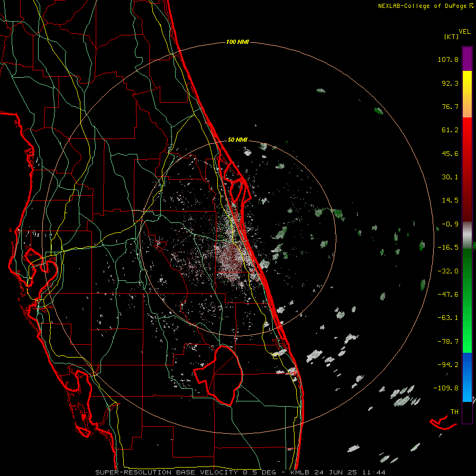The image size is (476, 476).
Task: Select the -0.9 scale value
Action: pyautogui.click(x=450, y=224)
